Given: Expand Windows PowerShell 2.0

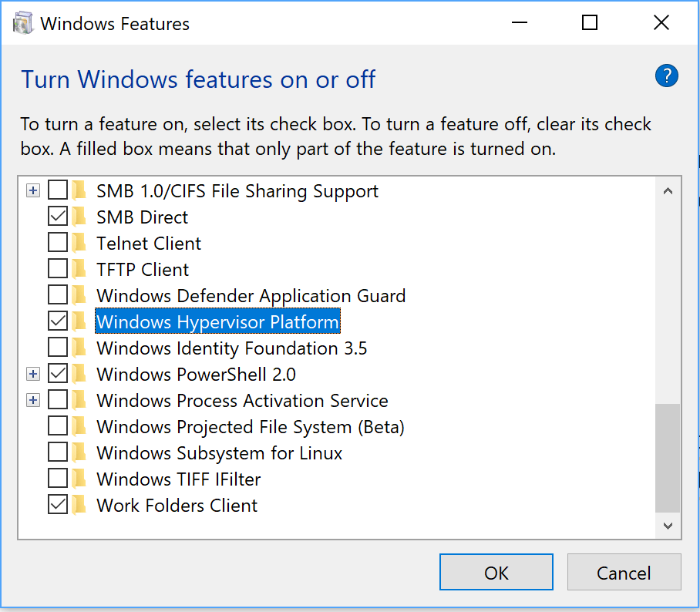Looking at the screenshot, I should point(33,374).
